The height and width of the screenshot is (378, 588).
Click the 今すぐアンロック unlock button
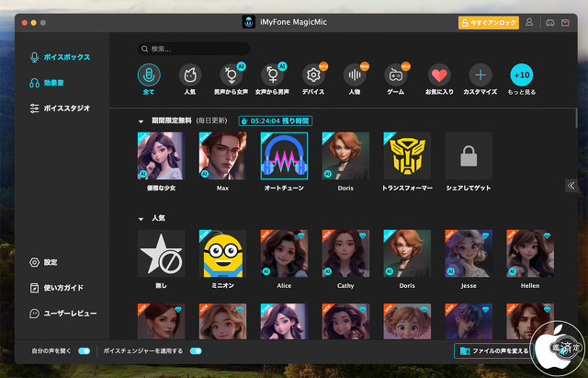click(x=489, y=22)
